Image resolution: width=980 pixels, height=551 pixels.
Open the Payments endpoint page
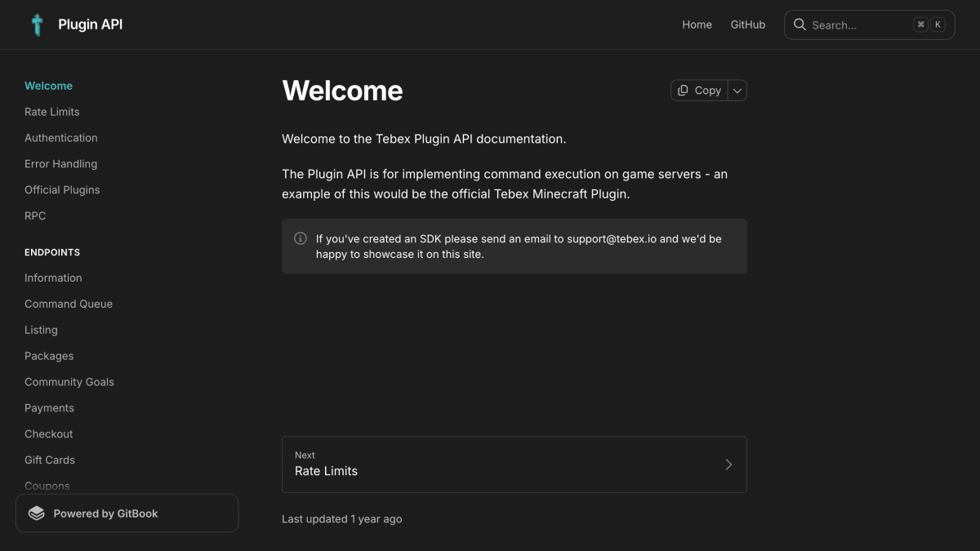[49, 408]
